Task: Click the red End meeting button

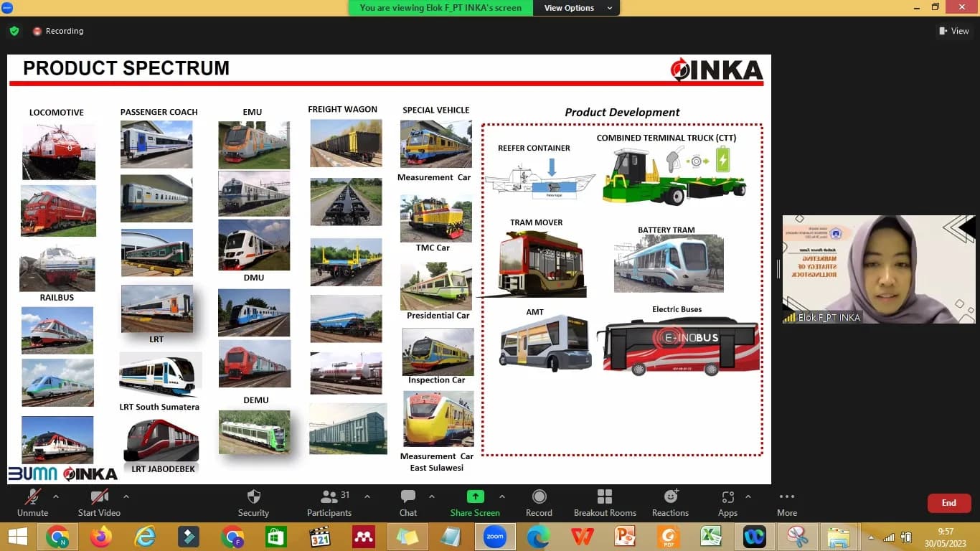Action: [x=949, y=503]
